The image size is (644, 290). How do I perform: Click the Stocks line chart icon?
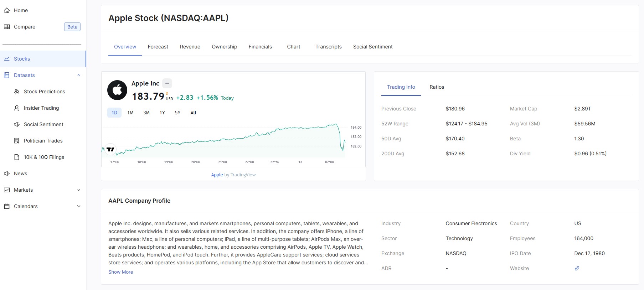pos(7,59)
